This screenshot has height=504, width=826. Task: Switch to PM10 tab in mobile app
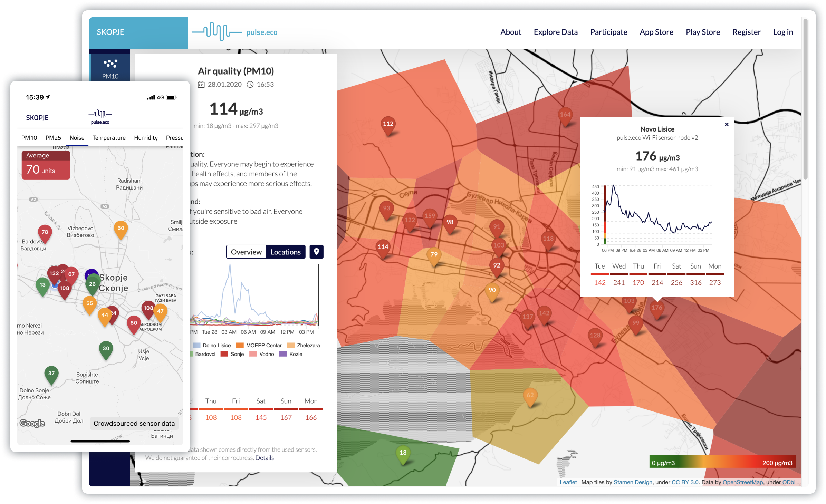click(x=29, y=138)
